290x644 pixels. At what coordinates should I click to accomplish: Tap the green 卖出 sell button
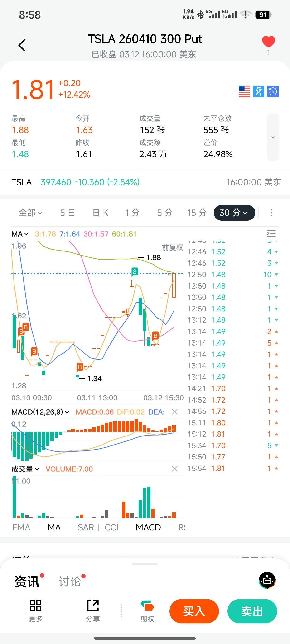[x=252, y=611]
